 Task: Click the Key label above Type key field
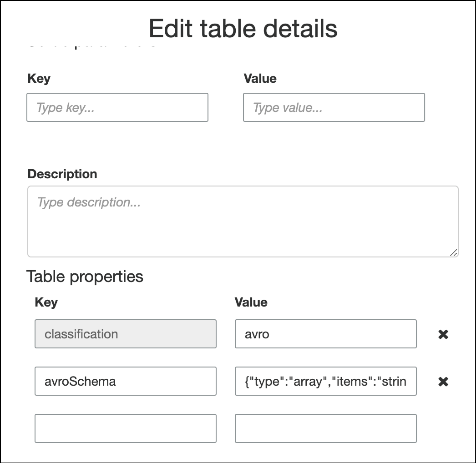[39, 78]
